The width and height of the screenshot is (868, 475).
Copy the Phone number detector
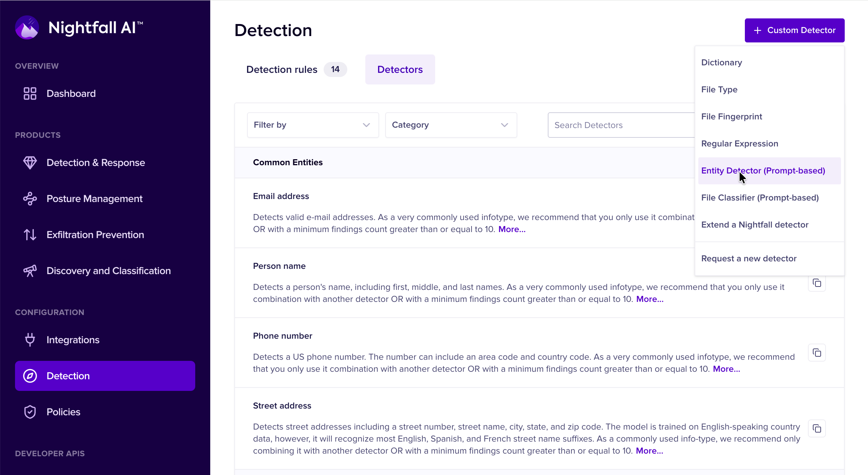coord(817,353)
